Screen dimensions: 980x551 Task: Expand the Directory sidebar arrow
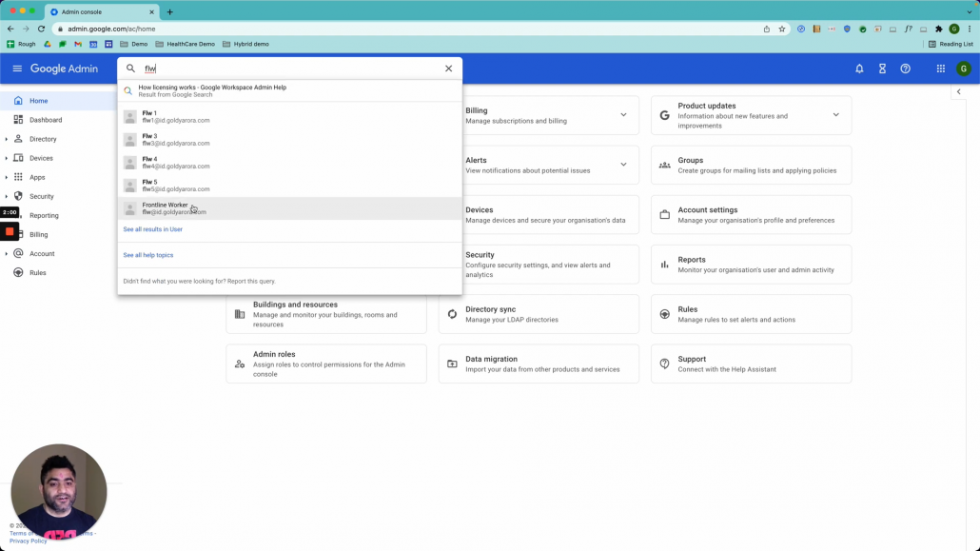[x=7, y=139]
